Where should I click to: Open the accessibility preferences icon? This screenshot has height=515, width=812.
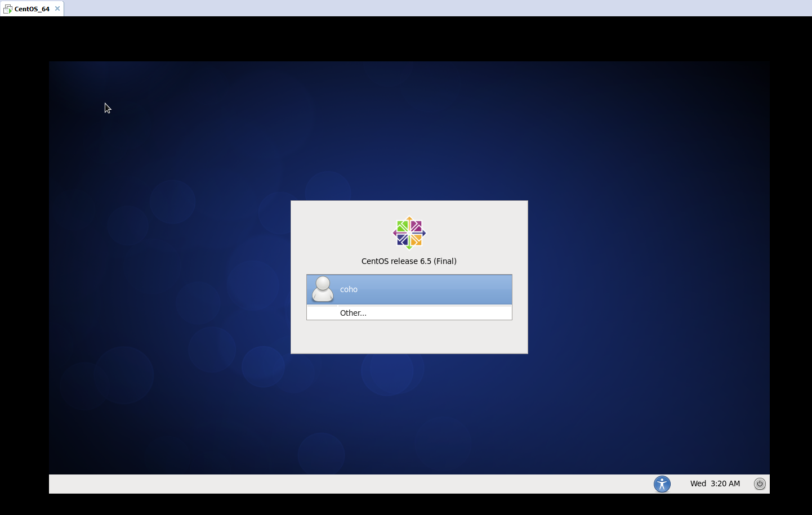[662, 483]
